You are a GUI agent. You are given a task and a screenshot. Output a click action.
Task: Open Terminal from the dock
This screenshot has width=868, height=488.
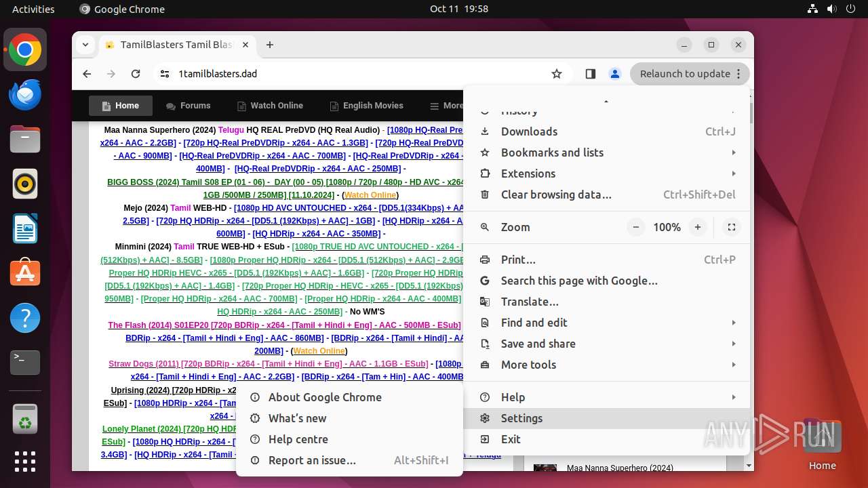coord(25,363)
